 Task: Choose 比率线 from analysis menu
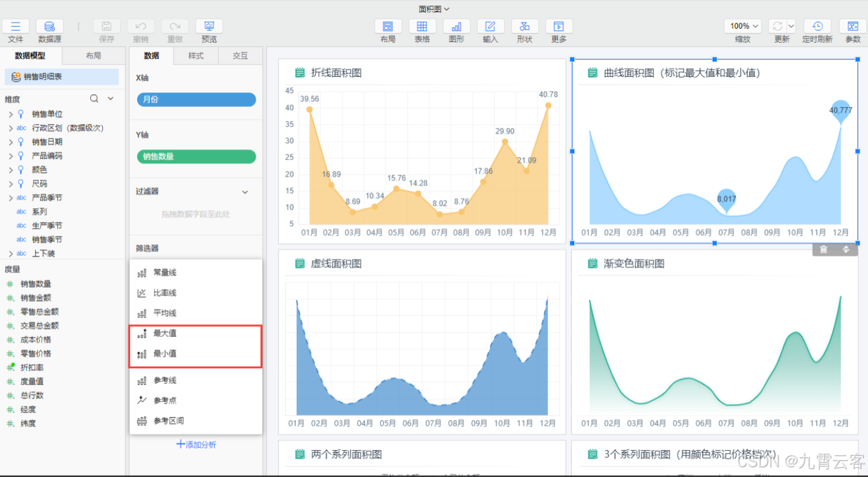point(196,293)
